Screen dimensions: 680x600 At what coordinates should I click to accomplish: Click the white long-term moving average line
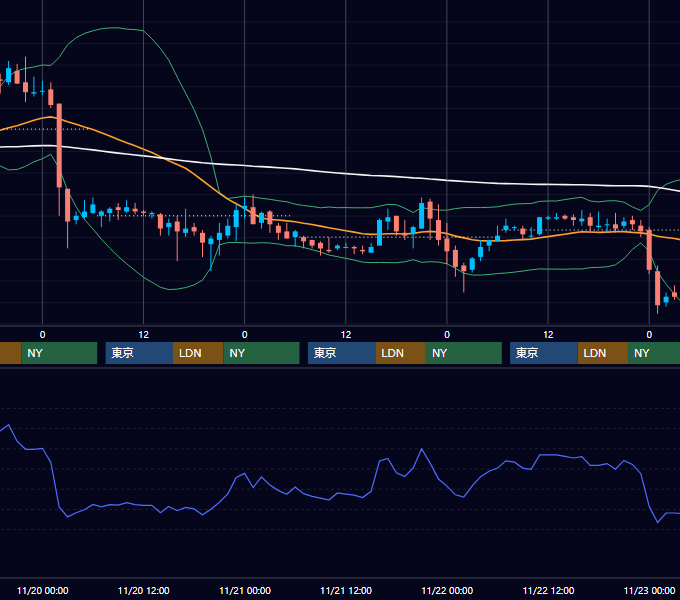[x=347, y=173]
